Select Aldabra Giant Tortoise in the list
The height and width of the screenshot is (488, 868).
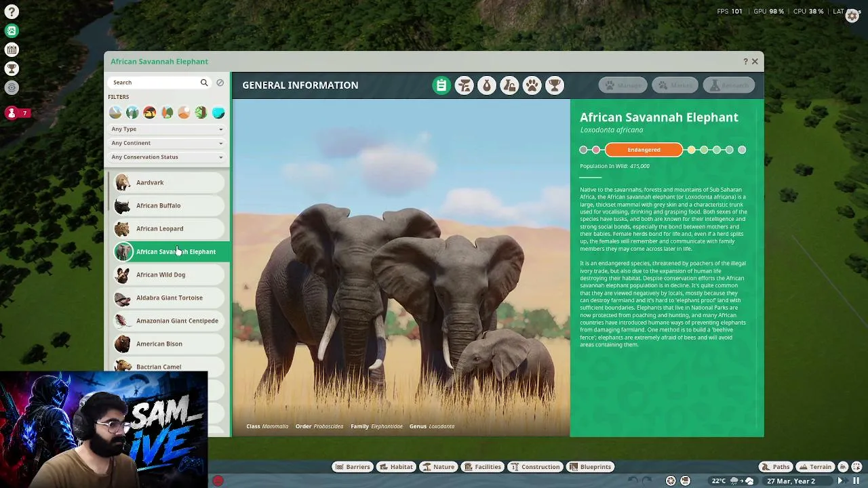(169, 298)
